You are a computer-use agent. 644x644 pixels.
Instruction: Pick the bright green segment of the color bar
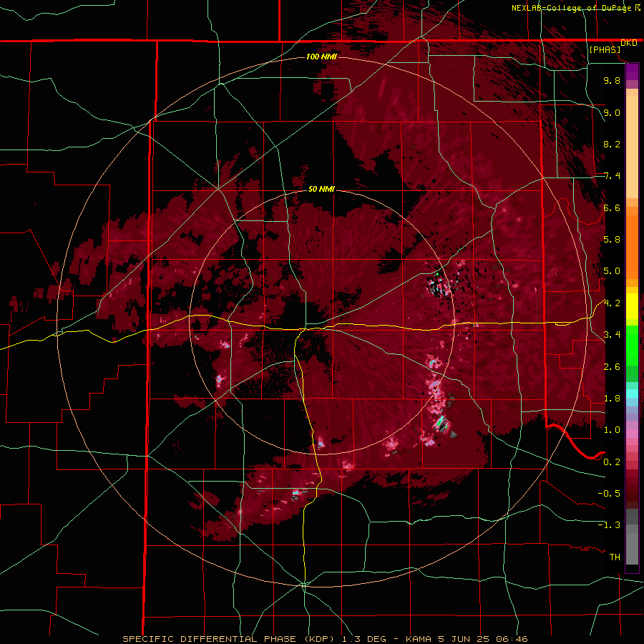pos(632,345)
